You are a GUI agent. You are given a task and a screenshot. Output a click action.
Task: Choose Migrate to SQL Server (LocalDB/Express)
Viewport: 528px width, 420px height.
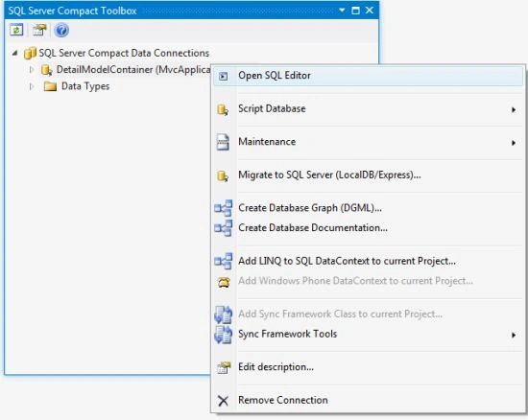(x=368, y=175)
